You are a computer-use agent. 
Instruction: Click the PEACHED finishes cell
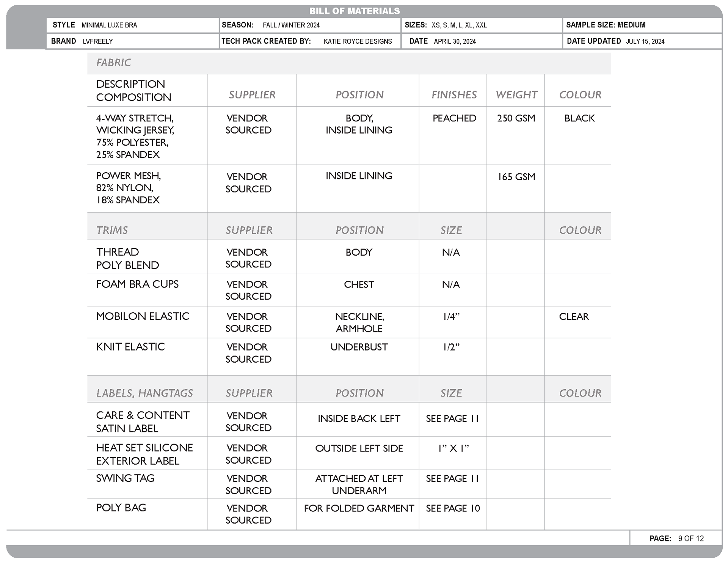click(454, 118)
